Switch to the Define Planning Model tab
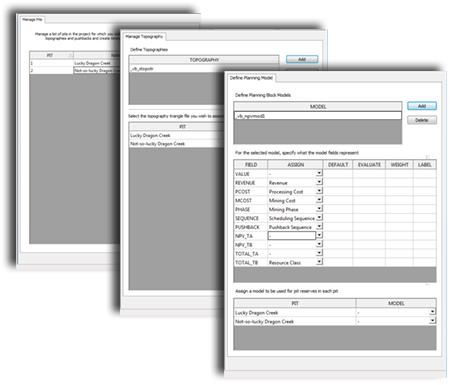This screenshot has width=453, height=385. (251, 78)
